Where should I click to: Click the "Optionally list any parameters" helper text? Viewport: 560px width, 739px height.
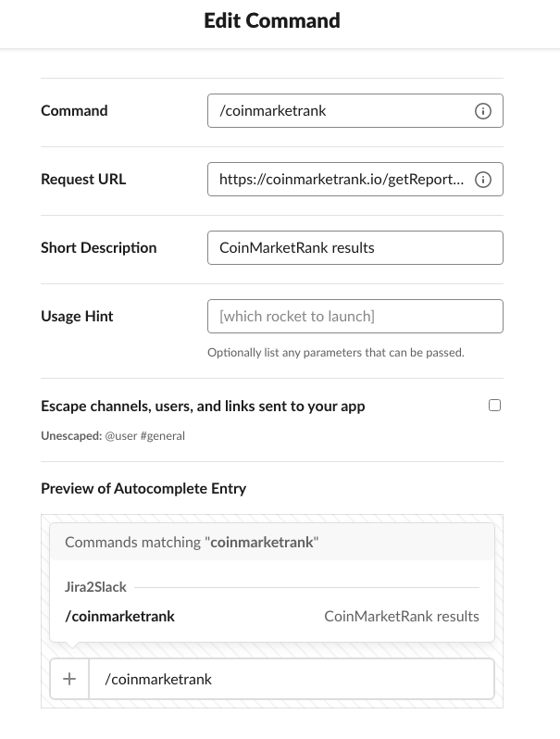click(x=336, y=353)
